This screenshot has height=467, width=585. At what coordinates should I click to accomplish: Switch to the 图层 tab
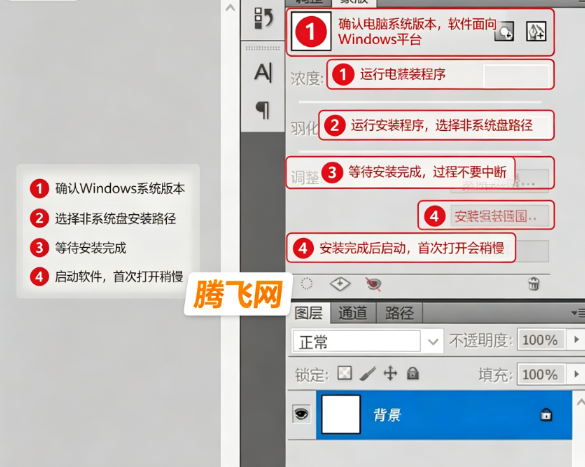point(309,313)
